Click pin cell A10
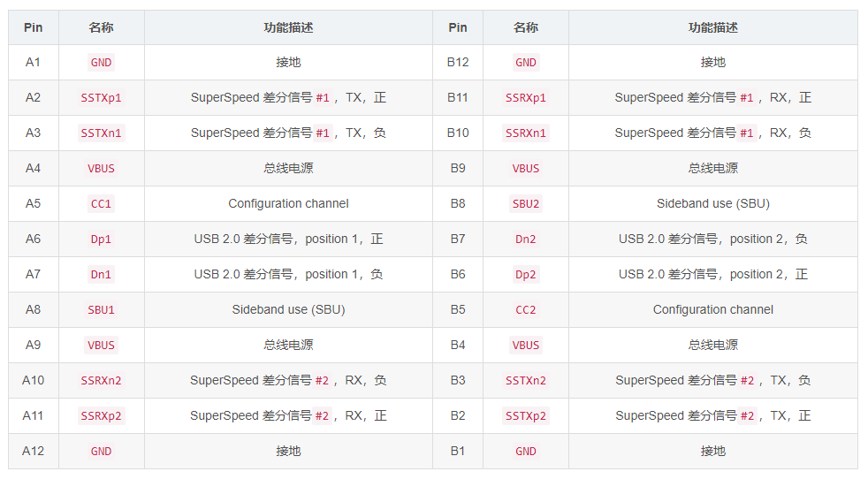The width and height of the screenshot is (868, 479). tap(33, 380)
